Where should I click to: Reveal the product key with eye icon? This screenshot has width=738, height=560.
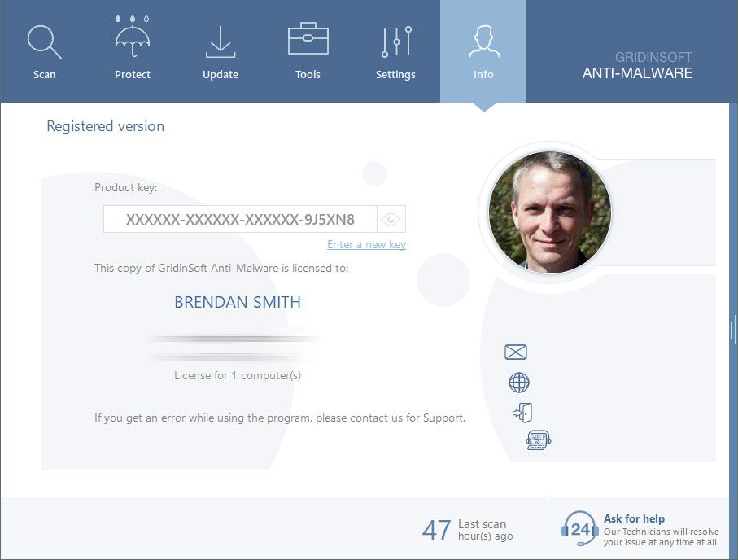[x=391, y=220]
